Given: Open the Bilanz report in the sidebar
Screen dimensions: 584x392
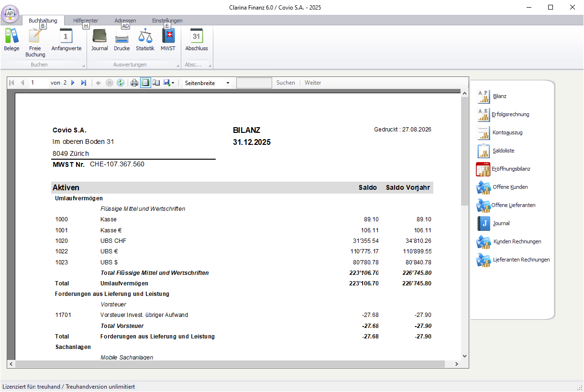Looking at the screenshot, I should 492,97.
